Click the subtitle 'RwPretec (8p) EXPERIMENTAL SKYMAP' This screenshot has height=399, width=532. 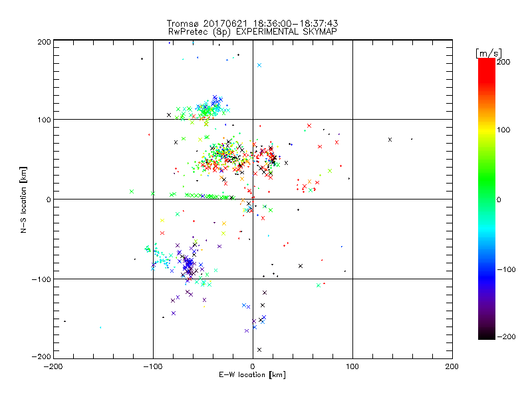pyautogui.click(x=253, y=32)
